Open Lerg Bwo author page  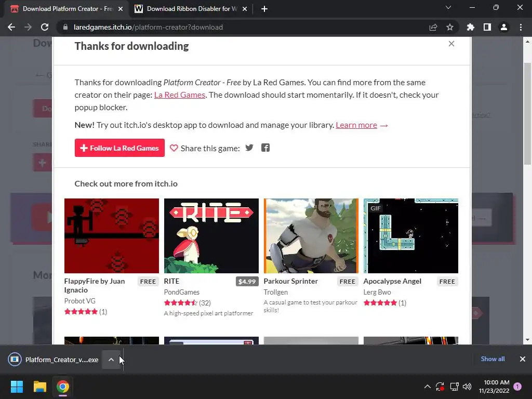tap(377, 292)
